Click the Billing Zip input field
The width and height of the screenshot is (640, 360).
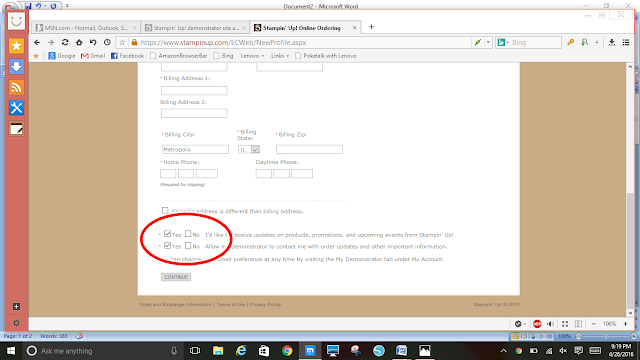309,149
